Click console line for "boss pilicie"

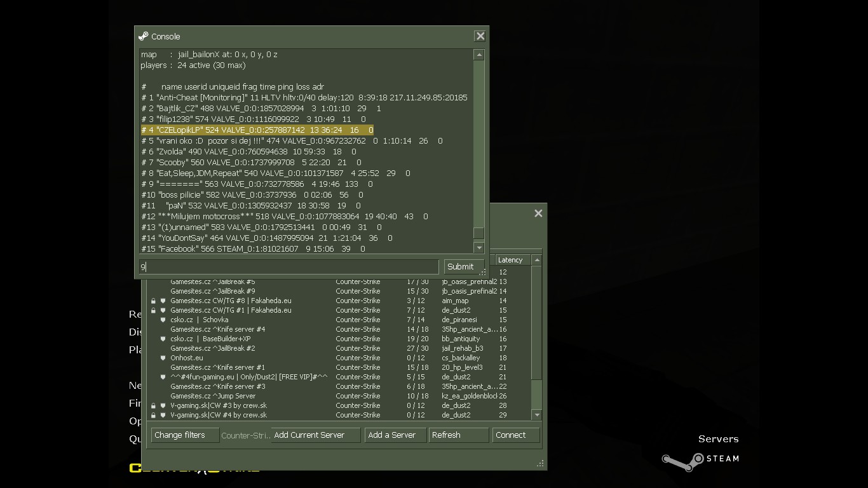tap(252, 194)
